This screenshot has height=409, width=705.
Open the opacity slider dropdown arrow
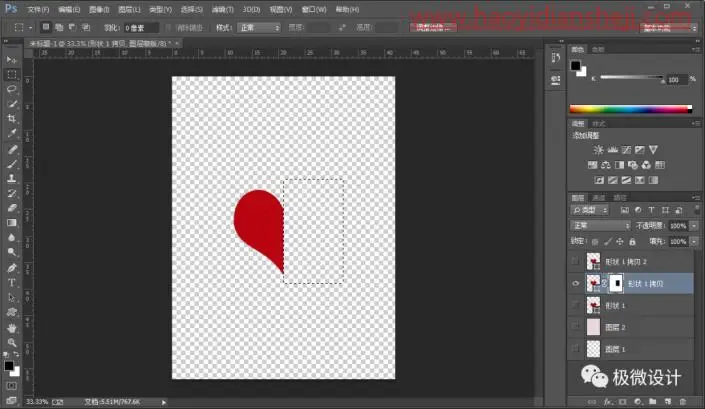pyautogui.click(x=694, y=226)
